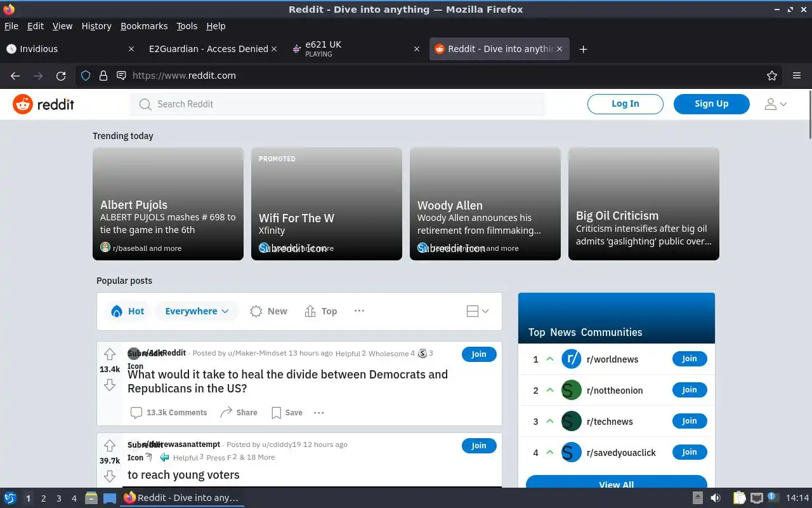This screenshot has width=812, height=508.
Task: Launch file manager from taskbar
Action: (x=91, y=498)
